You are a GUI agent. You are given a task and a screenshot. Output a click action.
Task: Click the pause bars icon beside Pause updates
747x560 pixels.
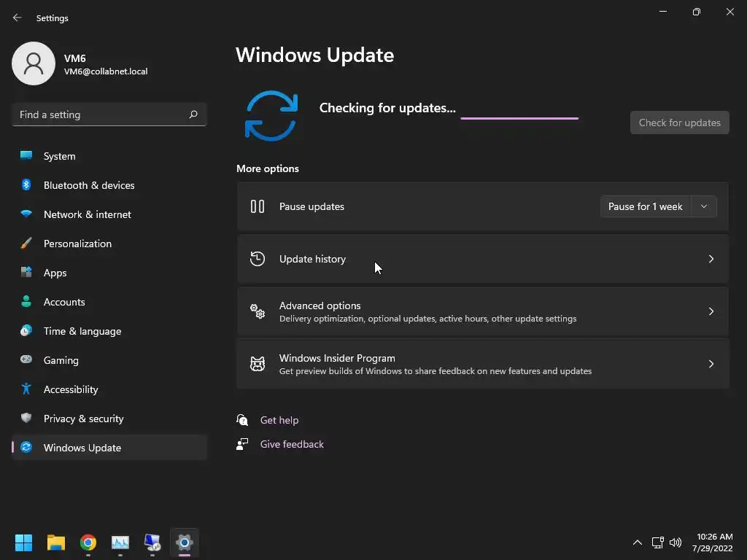[x=258, y=206]
